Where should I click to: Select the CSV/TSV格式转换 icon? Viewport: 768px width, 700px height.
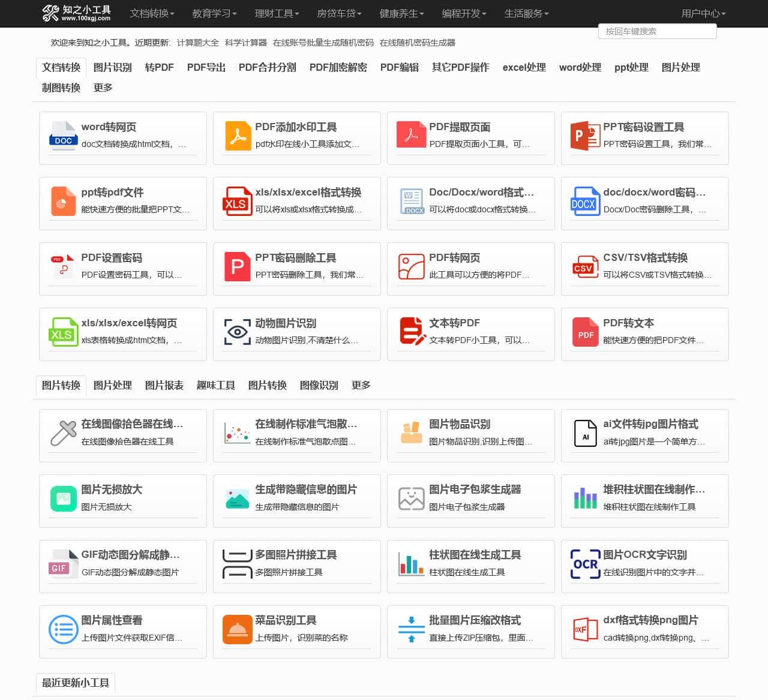coord(584,267)
